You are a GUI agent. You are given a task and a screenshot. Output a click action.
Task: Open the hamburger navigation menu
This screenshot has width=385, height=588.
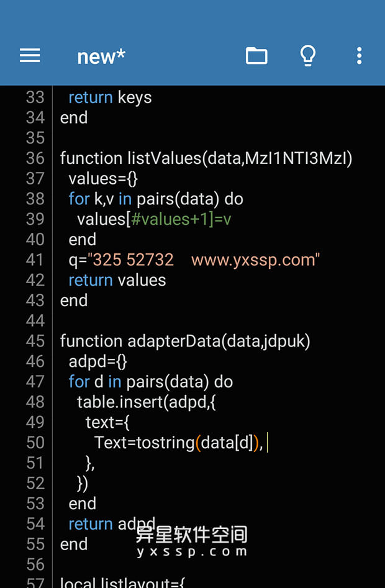click(30, 56)
